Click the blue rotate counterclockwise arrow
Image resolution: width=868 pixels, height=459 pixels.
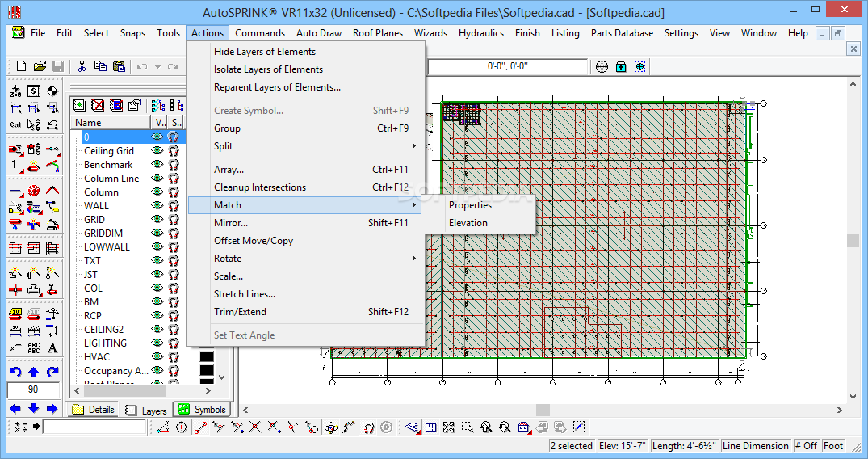(x=15, y=372)
